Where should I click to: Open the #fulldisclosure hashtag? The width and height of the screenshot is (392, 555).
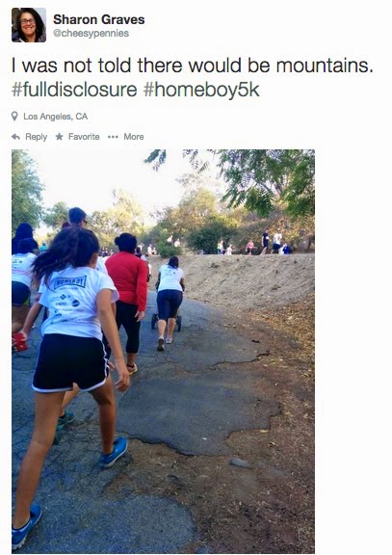[x=74, y=90]
